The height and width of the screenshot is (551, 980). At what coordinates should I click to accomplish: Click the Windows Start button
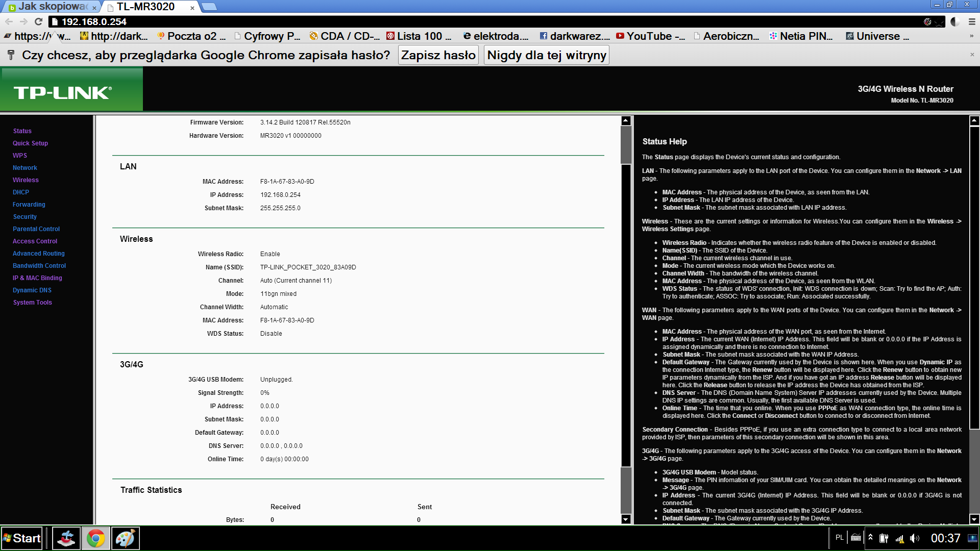tap(21, 538)
